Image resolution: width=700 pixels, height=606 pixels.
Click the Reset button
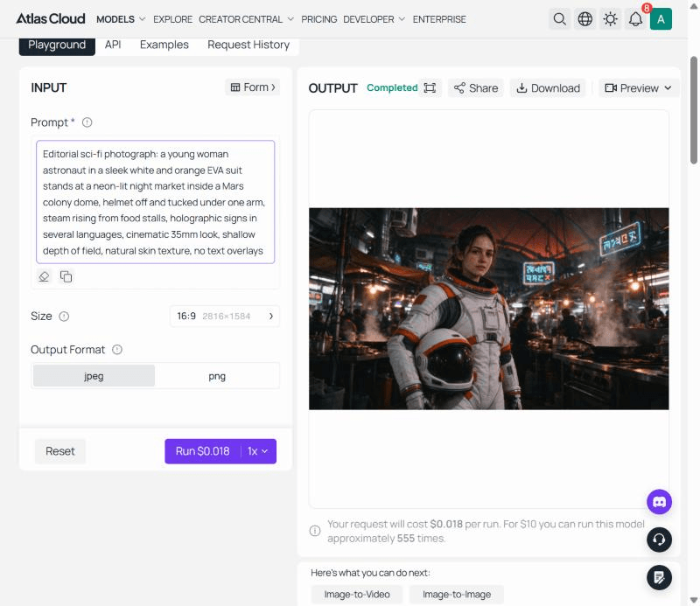pyautogui.click(x=59, y=451)
